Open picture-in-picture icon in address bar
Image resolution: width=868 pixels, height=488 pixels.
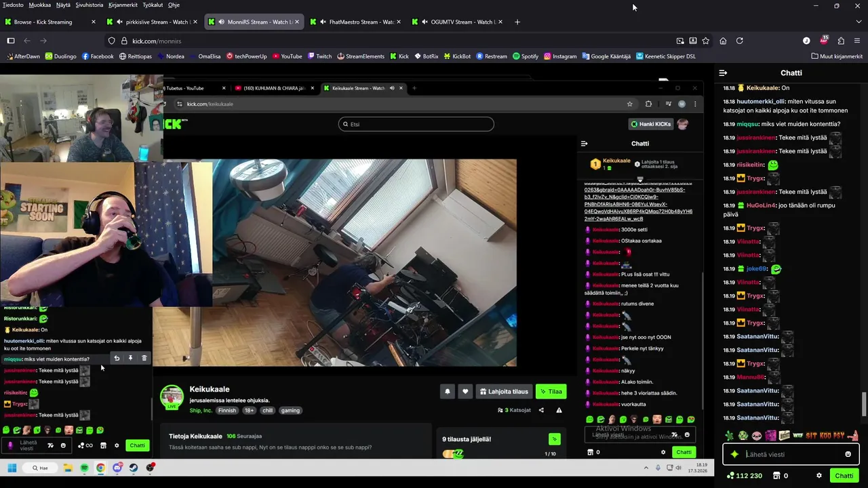(x=680, y=41)
